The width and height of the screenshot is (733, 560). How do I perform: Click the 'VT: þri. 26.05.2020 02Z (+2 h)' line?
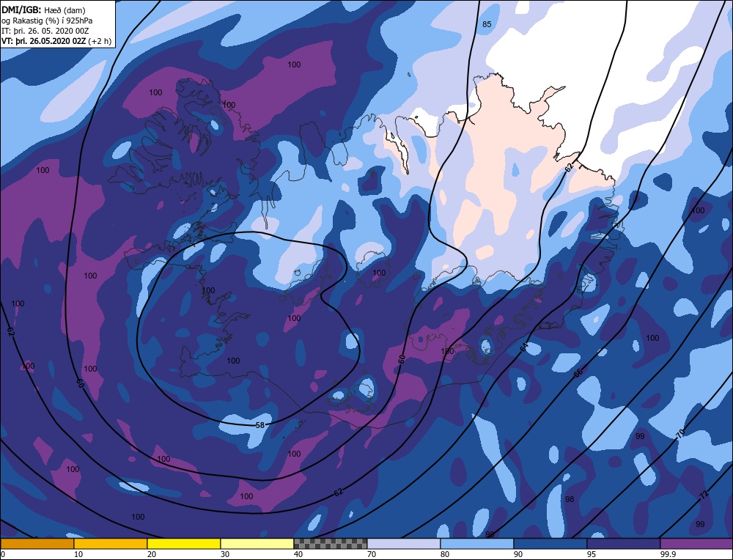click(56, 41)
